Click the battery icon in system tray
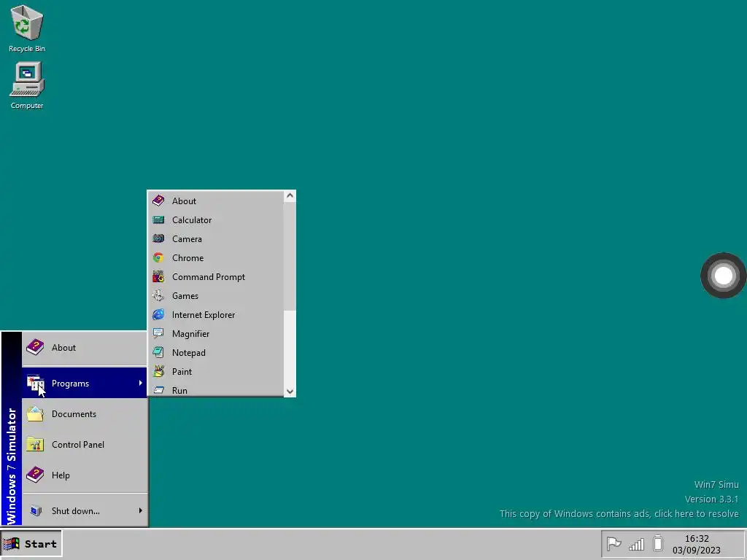The width and height of the screenshot is (747, 560). tap(658, 543)
